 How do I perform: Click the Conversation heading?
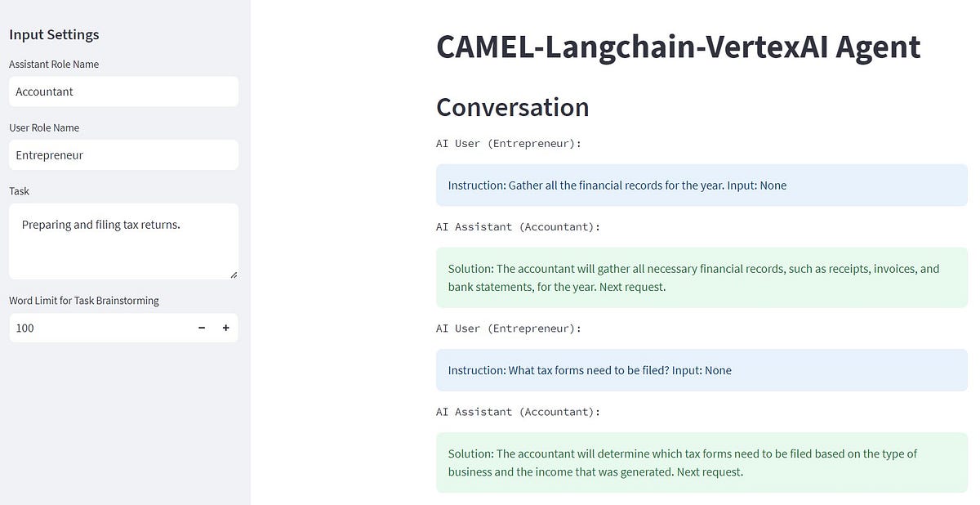(512, 107)
